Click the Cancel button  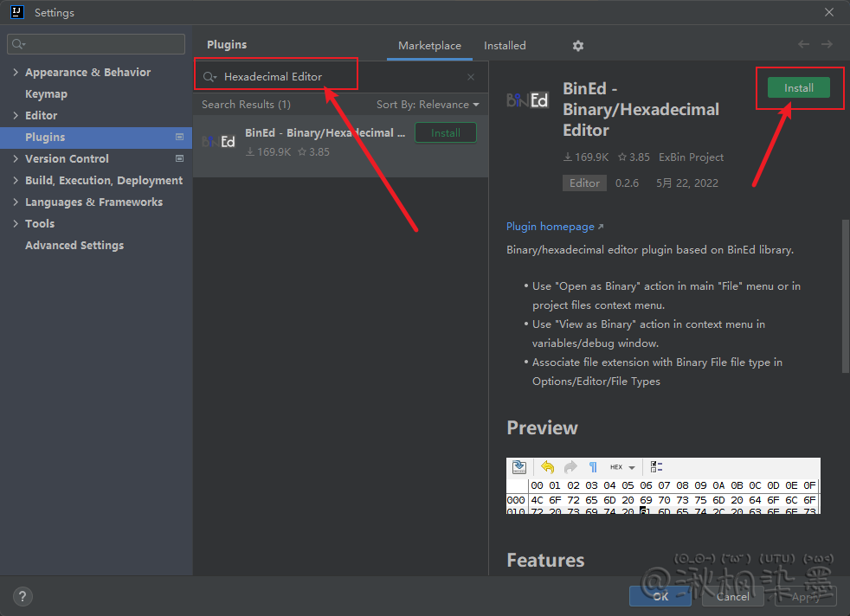[732, 596]
